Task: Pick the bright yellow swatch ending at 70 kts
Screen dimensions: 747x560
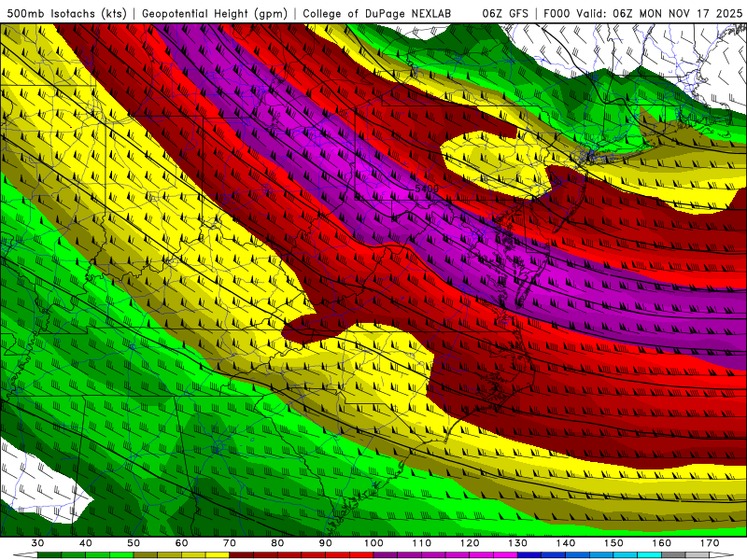Action: coord(218,555)
